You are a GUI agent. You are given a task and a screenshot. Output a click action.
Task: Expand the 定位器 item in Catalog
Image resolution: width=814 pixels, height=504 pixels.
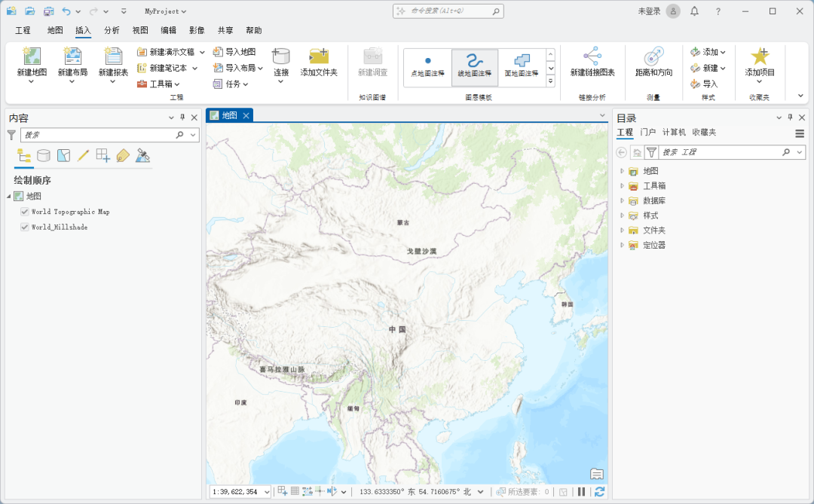click(622, 245)
